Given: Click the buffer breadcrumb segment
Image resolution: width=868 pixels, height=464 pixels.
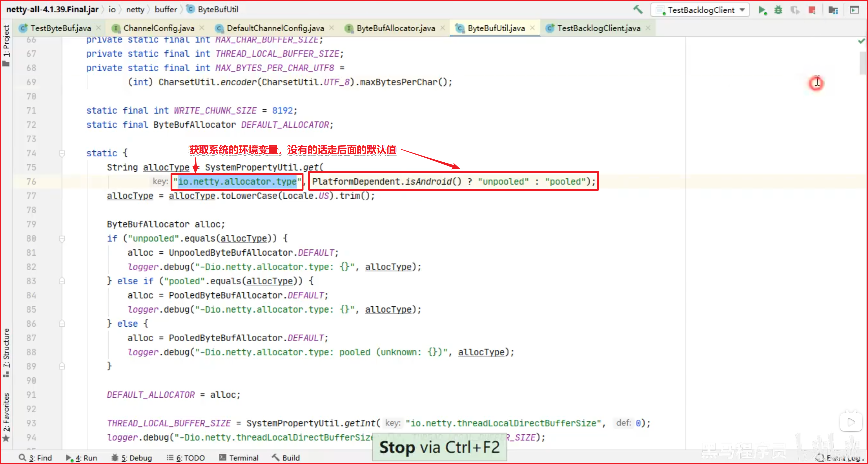Looking at the screenshot, I should [x=166, y=9].
